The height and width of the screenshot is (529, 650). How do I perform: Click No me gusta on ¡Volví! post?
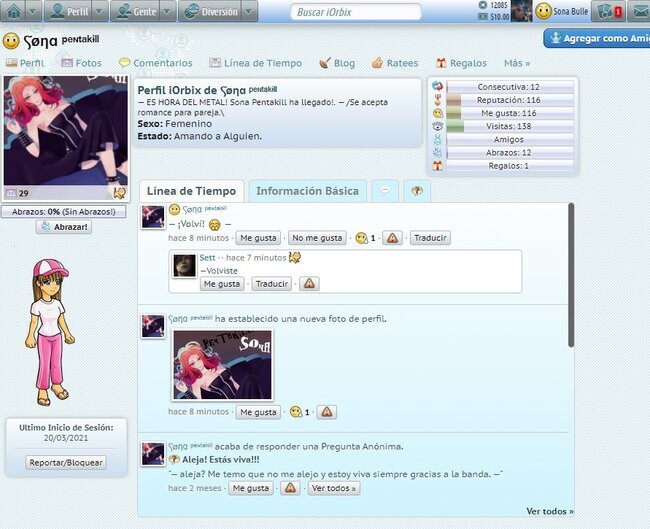point(317,238)
